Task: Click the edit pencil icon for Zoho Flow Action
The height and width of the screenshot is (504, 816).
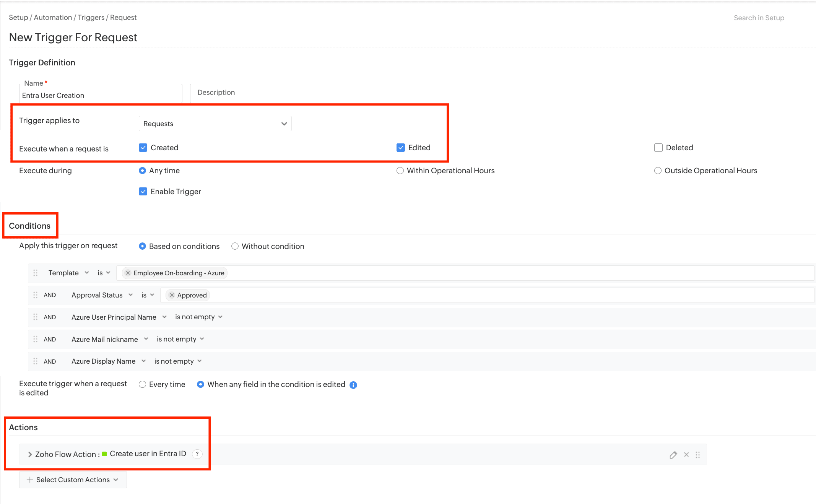Action: coord(673,455)
